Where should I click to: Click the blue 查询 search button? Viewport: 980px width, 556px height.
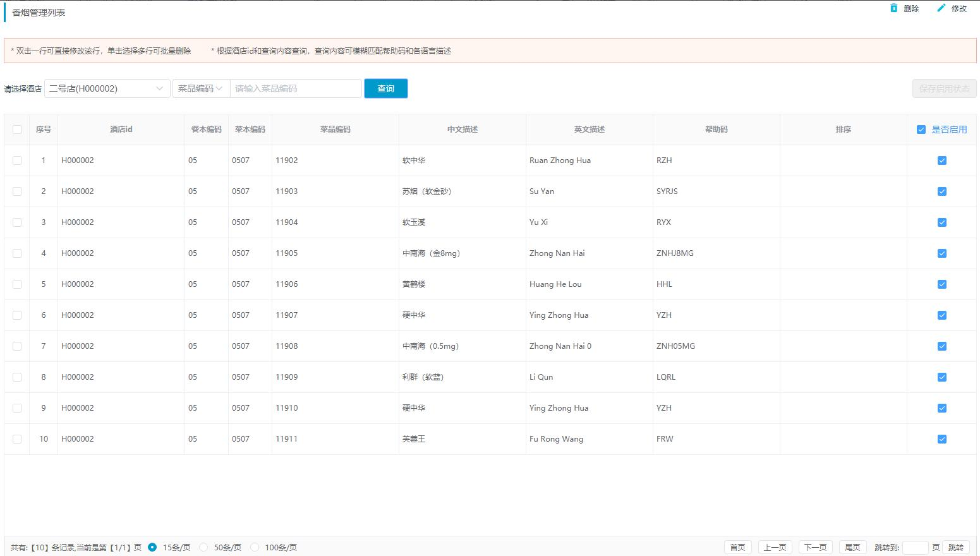[x=385, y=88]
